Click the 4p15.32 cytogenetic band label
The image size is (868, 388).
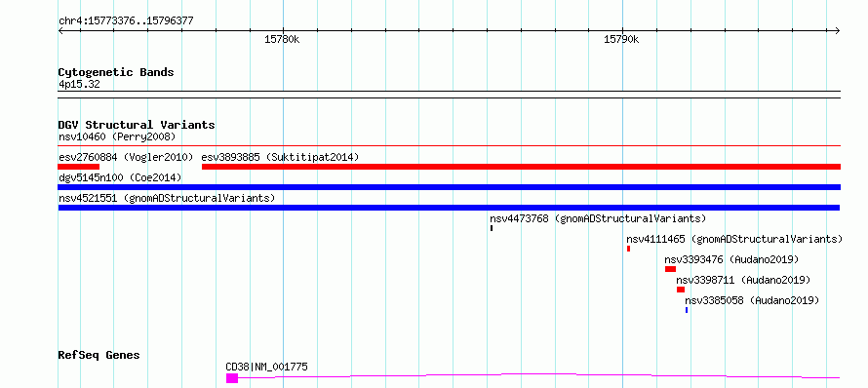[79, 84]
